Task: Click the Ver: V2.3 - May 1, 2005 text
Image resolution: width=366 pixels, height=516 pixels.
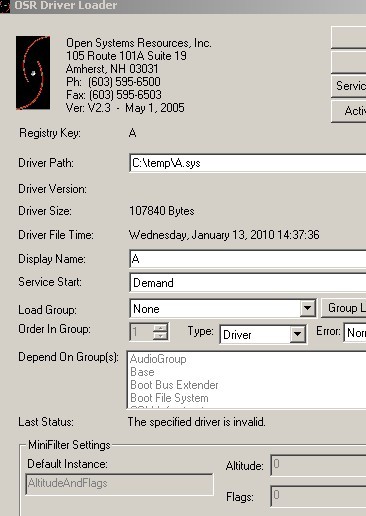Action: click(x=125, y=108)
